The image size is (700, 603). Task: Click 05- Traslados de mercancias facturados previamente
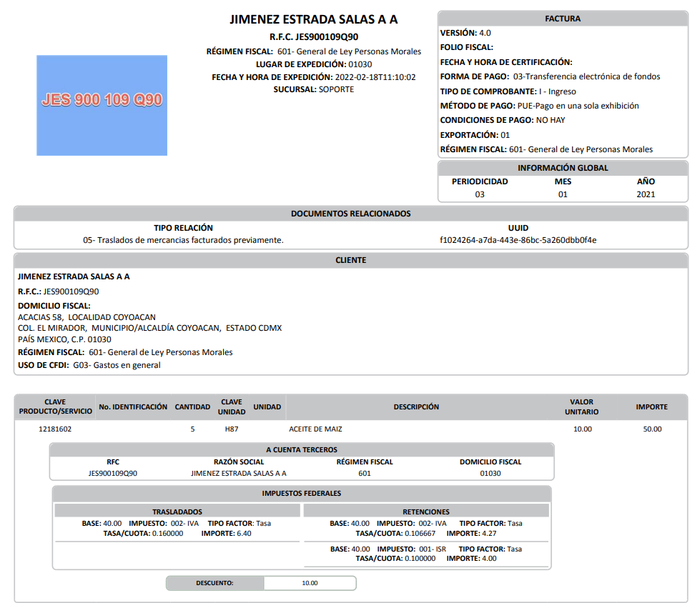(x=183, y=240)
